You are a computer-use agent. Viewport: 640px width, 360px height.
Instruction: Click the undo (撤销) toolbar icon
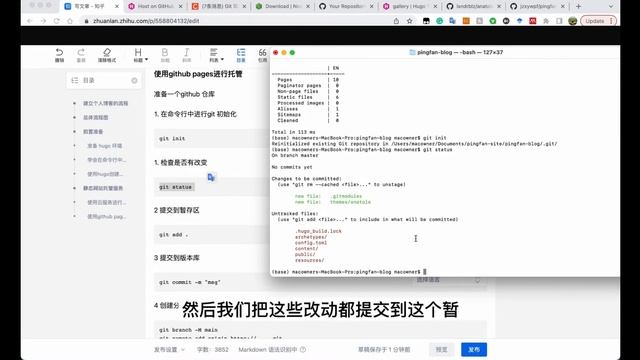click(59, 55)
